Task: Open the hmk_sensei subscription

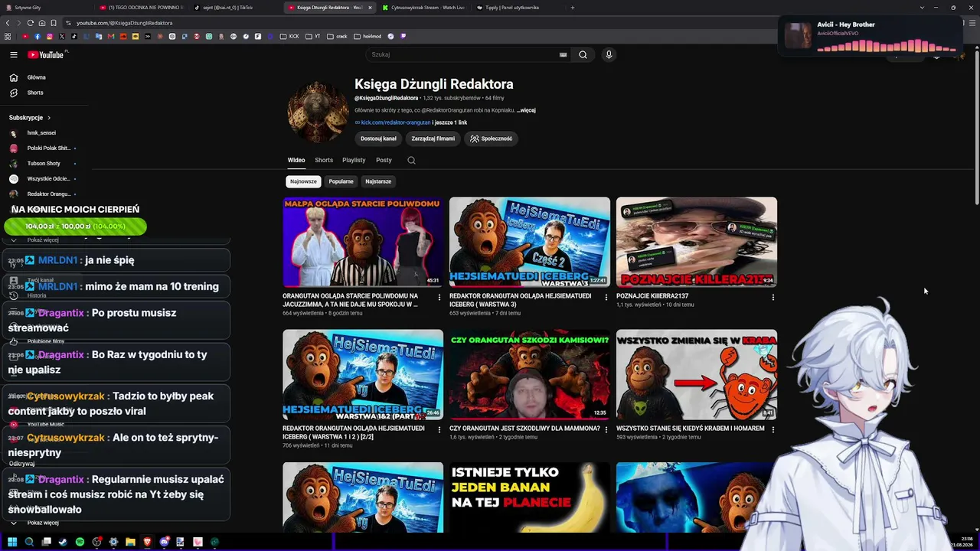Action: pos(41,133)
